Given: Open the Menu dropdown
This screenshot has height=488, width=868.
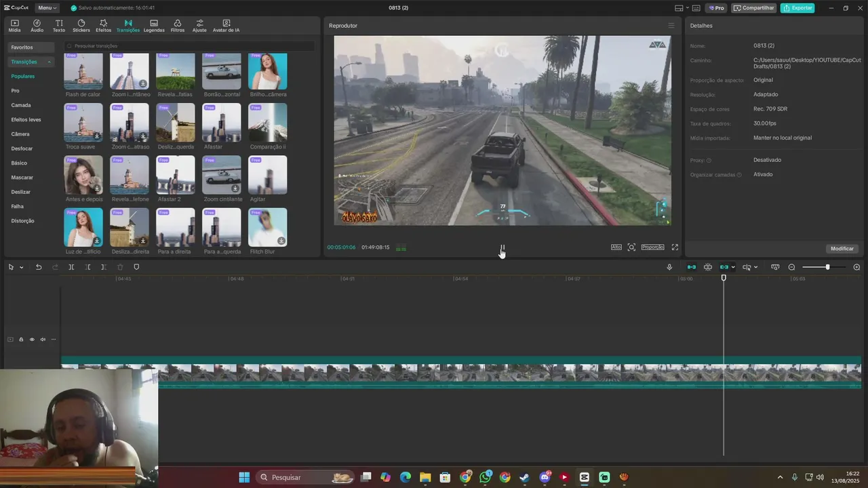Looking at the screenshot, I should point(47,8).
